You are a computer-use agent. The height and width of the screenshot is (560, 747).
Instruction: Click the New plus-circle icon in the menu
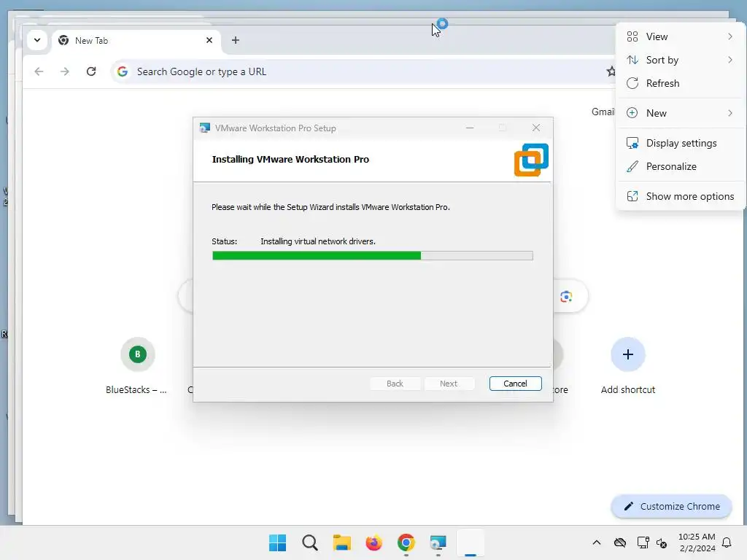(x=632, y=113)
